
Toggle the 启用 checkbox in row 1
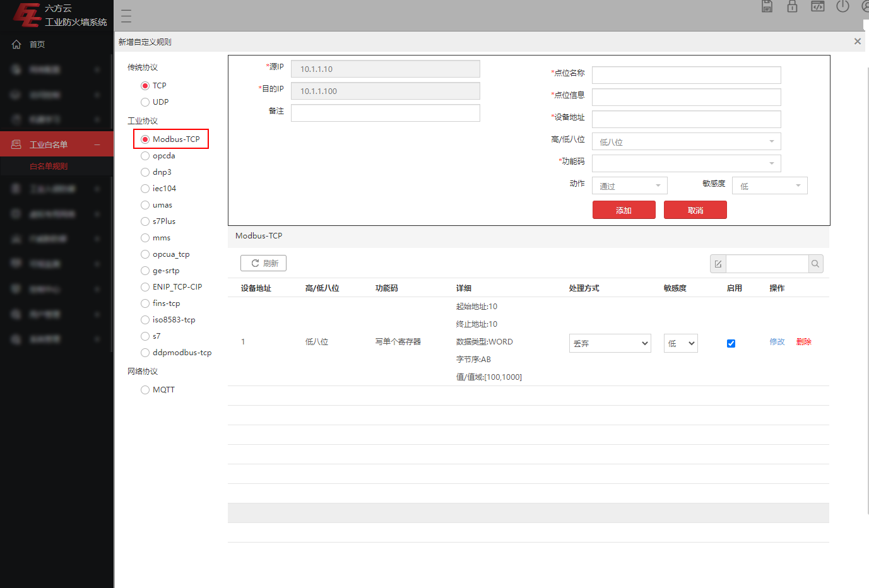pos(731,343)
